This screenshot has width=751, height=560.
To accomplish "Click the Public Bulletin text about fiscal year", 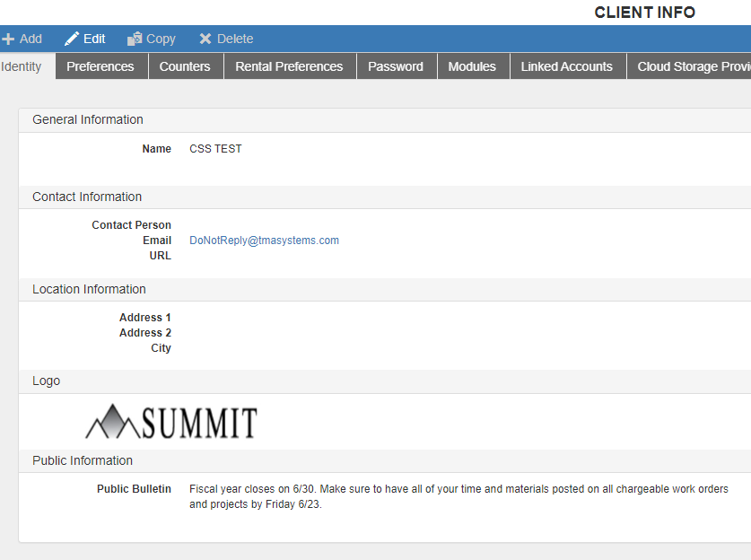I will coord(458,496).
